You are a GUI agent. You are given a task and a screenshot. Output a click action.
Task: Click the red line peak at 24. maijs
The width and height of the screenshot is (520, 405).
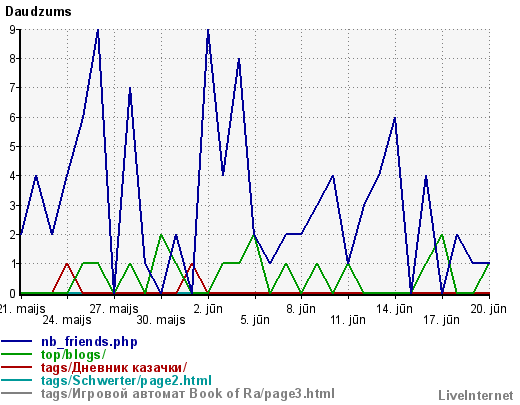coord(67,264)
